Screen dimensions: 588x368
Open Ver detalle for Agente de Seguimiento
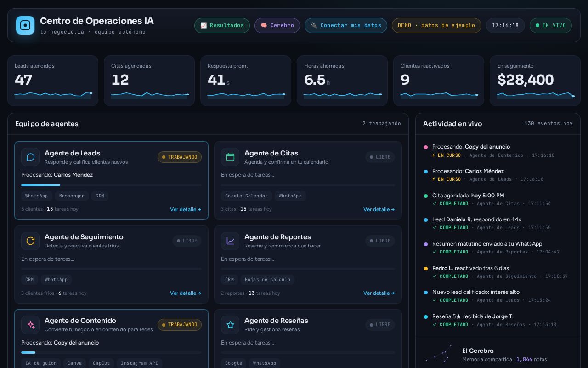pos(186,293)
